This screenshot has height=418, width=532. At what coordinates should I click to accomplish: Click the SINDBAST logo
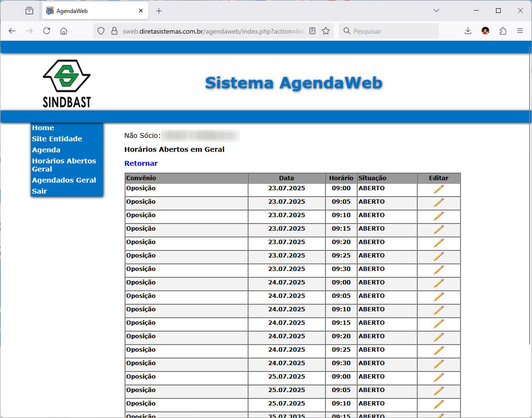pyautogui.click(x=67, y=83)
